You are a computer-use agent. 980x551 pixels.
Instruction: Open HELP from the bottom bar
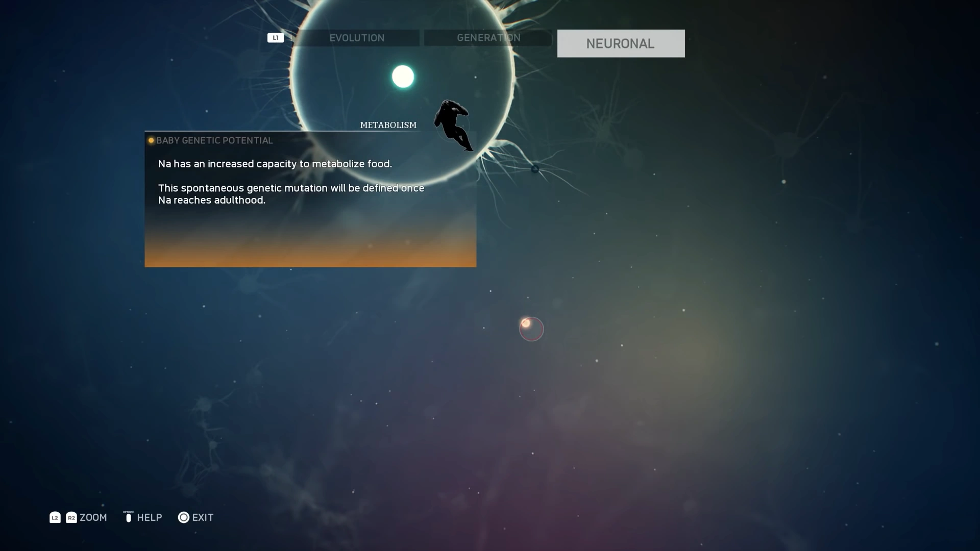click(149, 517)
